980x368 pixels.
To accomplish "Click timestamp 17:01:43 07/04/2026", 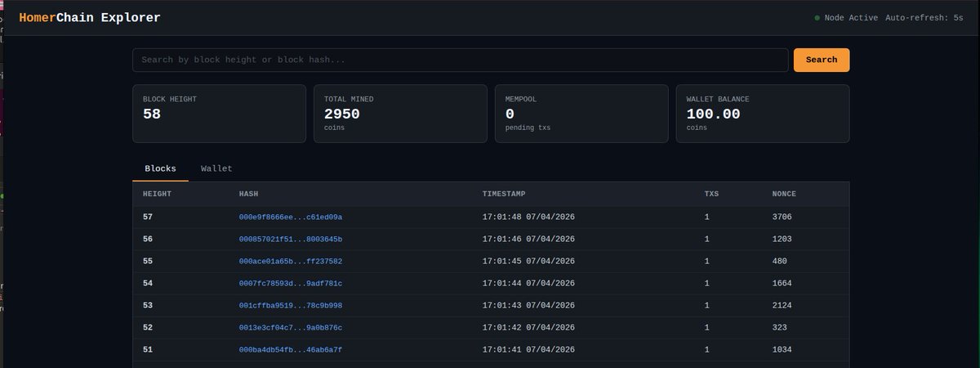I will pyautogui.click(x=529, y=305).
